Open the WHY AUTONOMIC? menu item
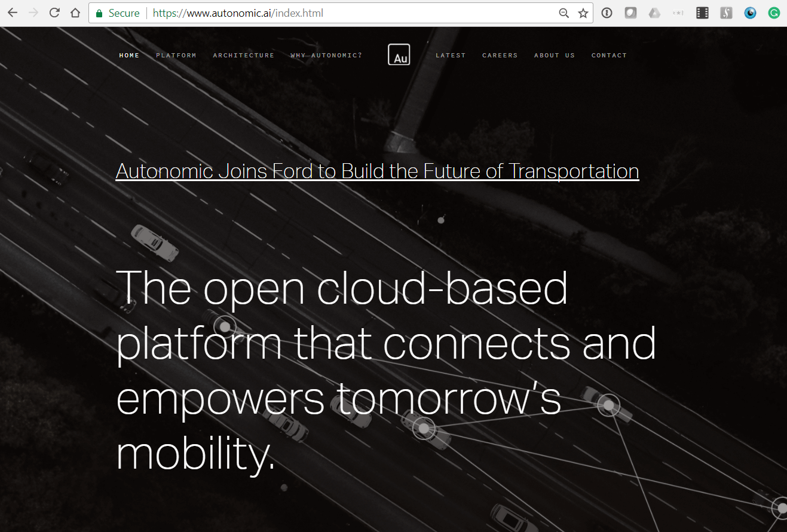The height and width of the screenshot is (532, 787). click(326, 55)
